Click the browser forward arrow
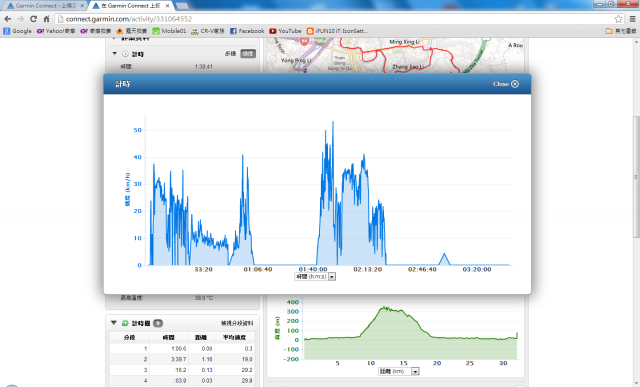This screenshot has width=640, height=387. tap(20, 19)
